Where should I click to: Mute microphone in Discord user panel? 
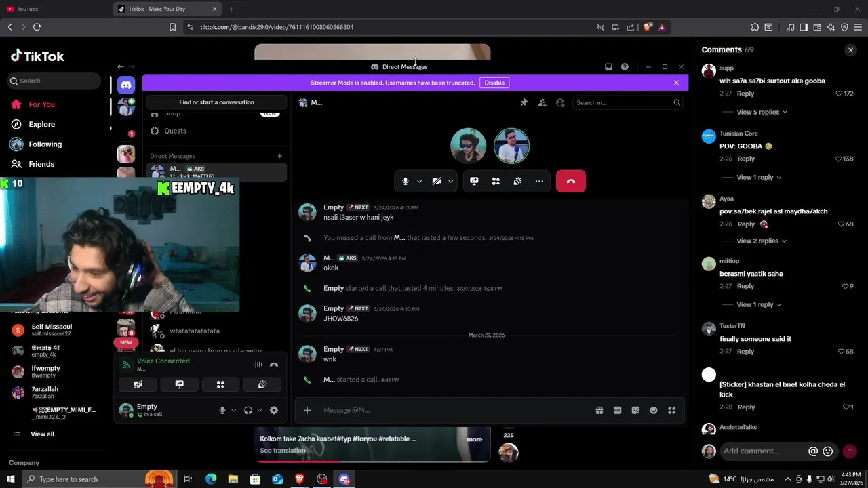(x=222, y=410)
